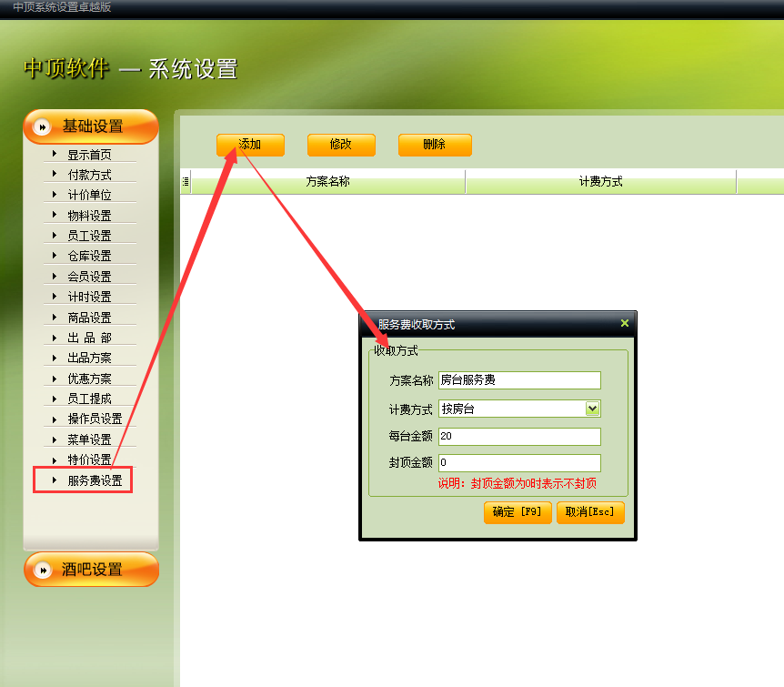This screenshot has width=784, height=687.
Task: Click the triangle bullet beside 会员设置
Action: coord(55,276)
